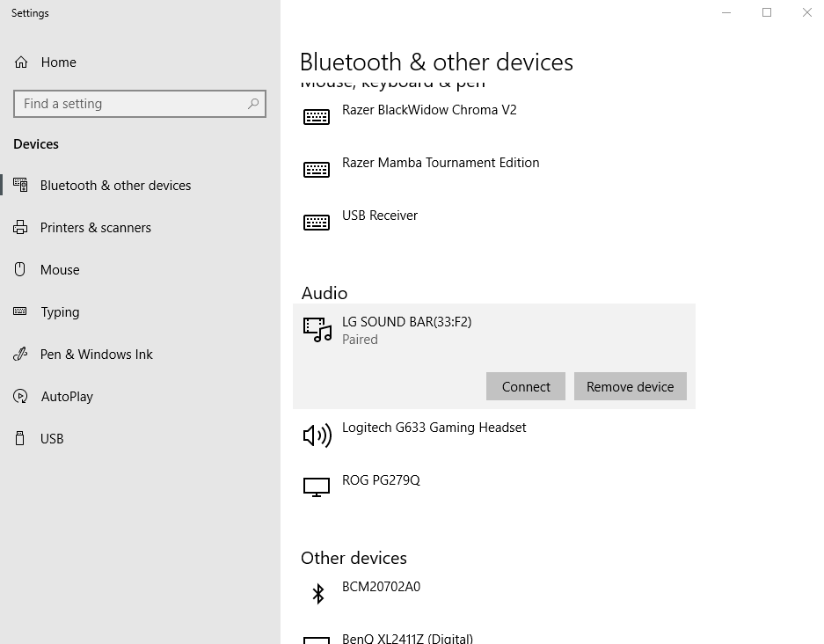This screenshot has height=644, width=824.
Task: Click the BenQ XL2411Z display icon
Action: [317, 639]
